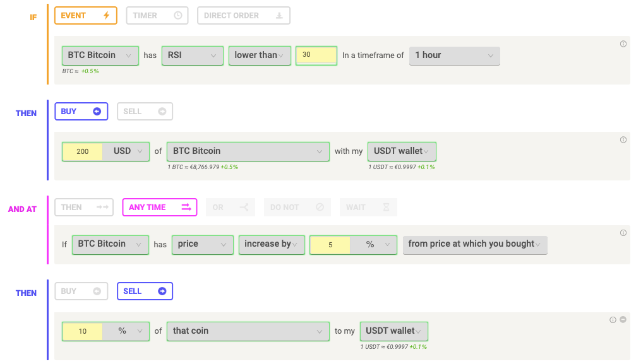
Task: Open the 1 hour timeframe dropdown
Action: click(454, 56)
